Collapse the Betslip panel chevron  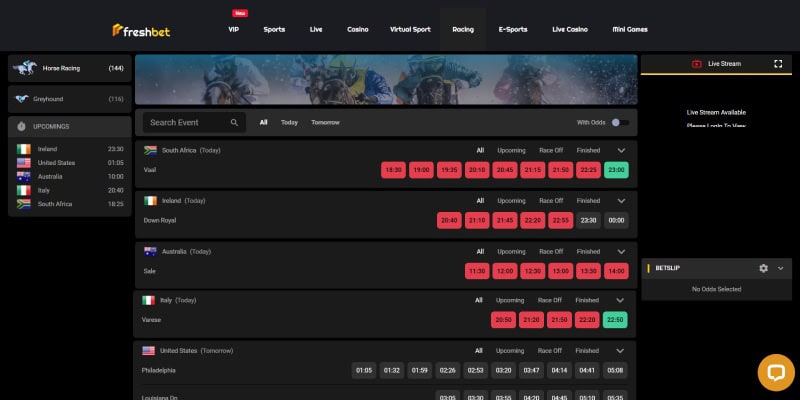[x=780, y=269]
